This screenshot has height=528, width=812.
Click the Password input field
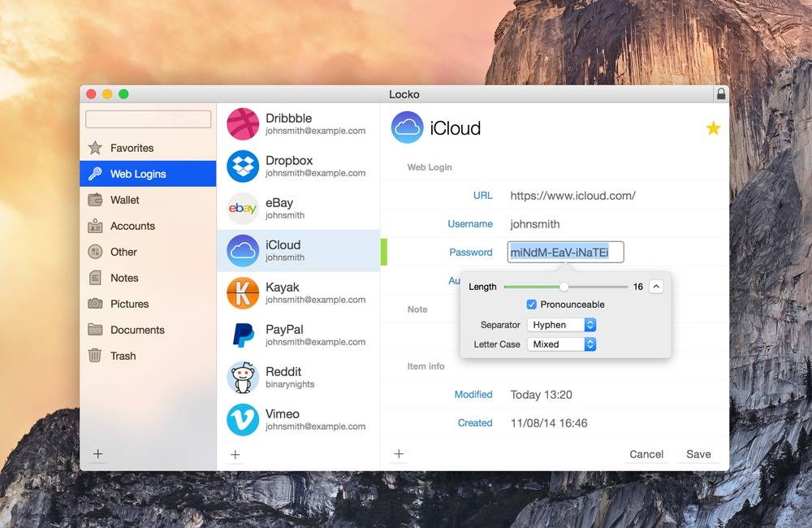565,253
